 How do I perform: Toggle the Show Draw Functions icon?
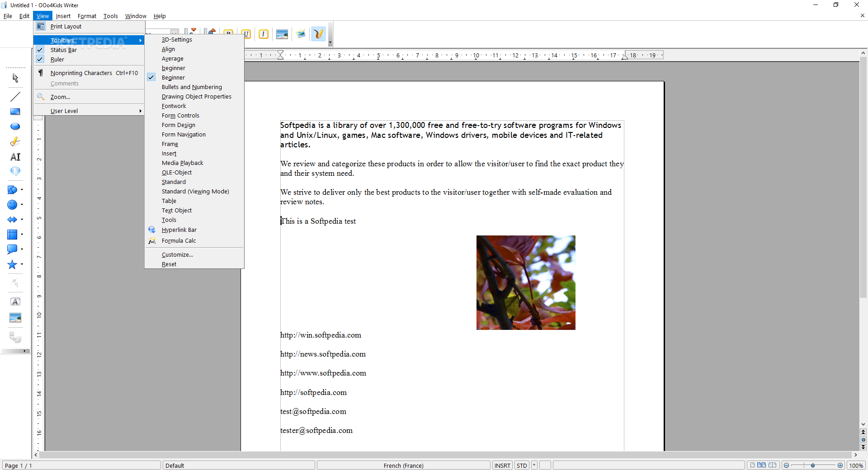319,34
